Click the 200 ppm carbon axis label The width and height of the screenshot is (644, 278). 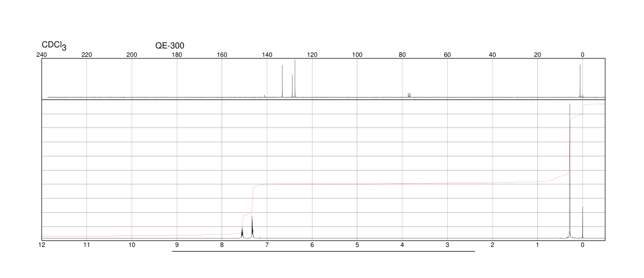132,55
